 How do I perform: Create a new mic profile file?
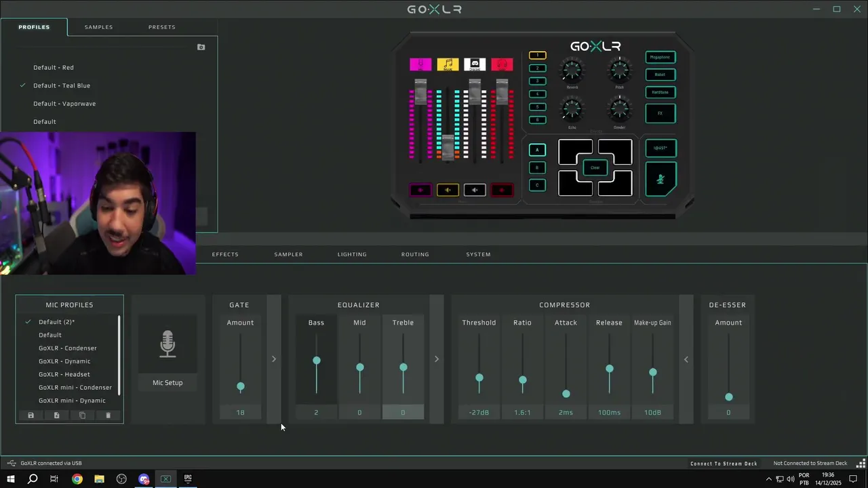(56, 415)
